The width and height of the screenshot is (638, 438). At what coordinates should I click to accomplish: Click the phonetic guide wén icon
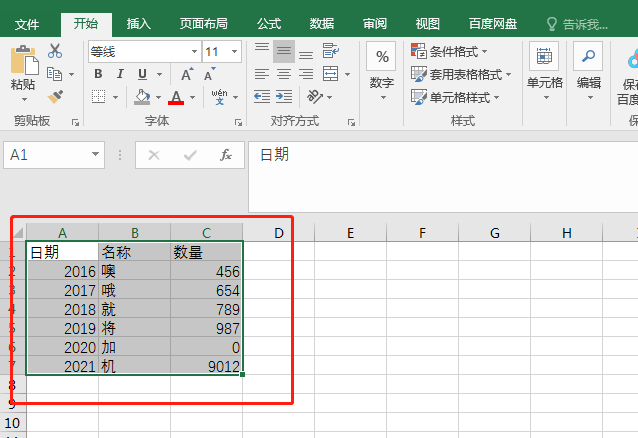[219, 97]
